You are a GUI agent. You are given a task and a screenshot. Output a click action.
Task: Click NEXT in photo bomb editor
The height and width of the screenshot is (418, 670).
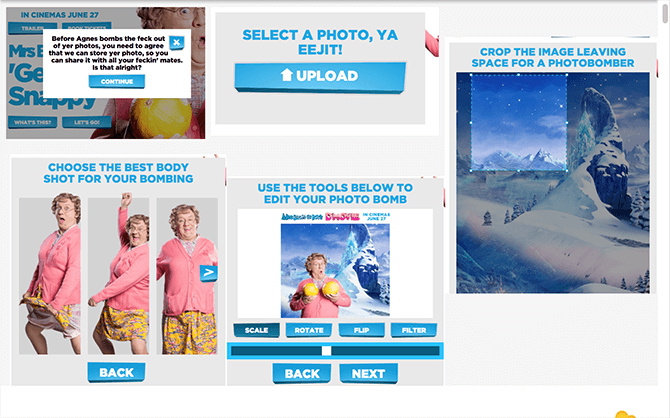368,374
